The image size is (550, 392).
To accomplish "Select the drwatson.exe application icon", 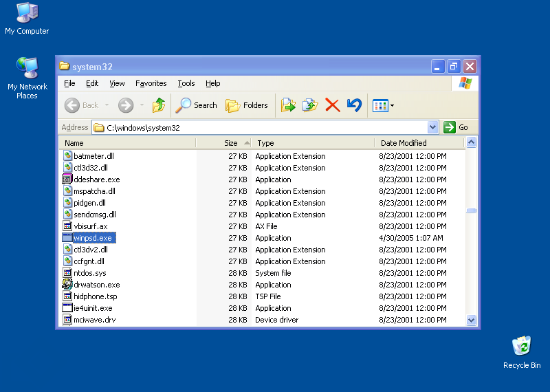I will (x=67, y=284).
